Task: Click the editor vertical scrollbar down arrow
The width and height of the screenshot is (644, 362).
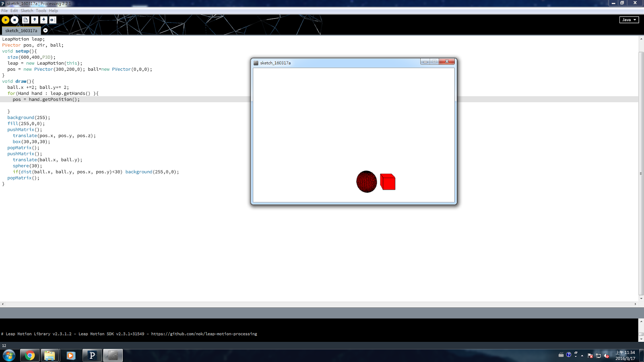Action: pos(641,298)
